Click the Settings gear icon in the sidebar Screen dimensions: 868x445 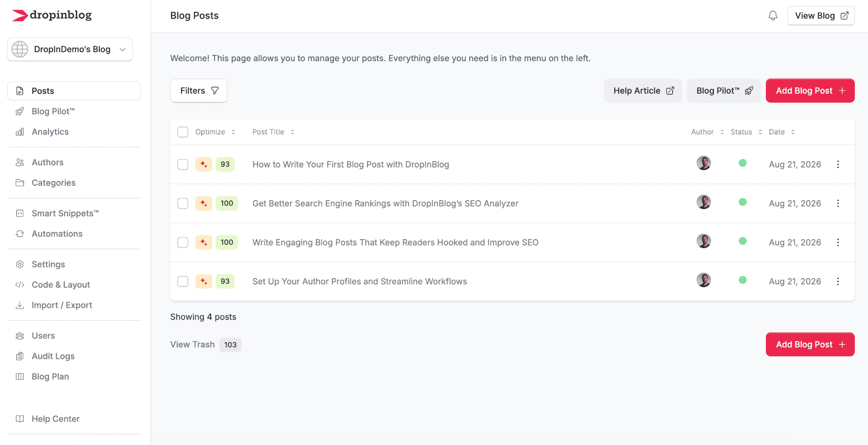20,264
